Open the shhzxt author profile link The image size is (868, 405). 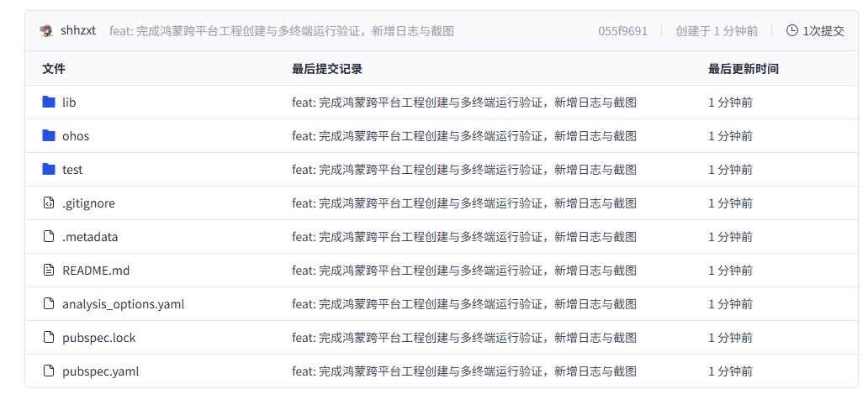tap(78, 30)
